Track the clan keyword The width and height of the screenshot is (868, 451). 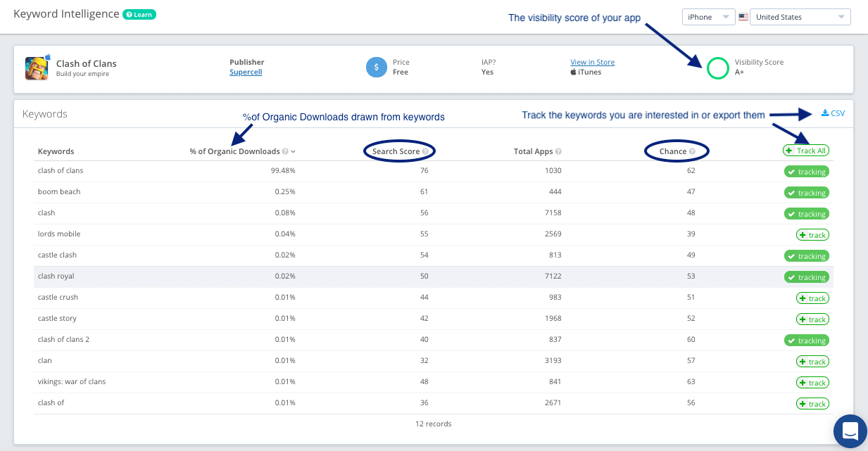[812, 362]
